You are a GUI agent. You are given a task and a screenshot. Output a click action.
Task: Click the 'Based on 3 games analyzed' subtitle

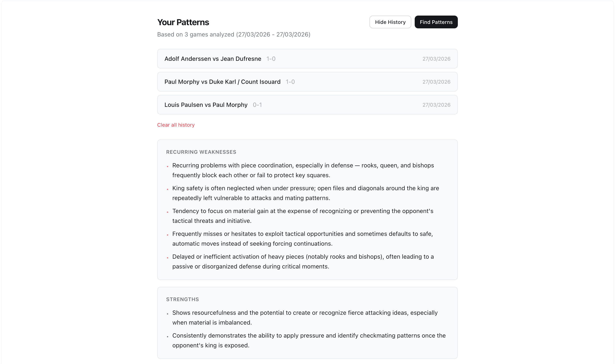pyautogui.click(x=234, y=35)
